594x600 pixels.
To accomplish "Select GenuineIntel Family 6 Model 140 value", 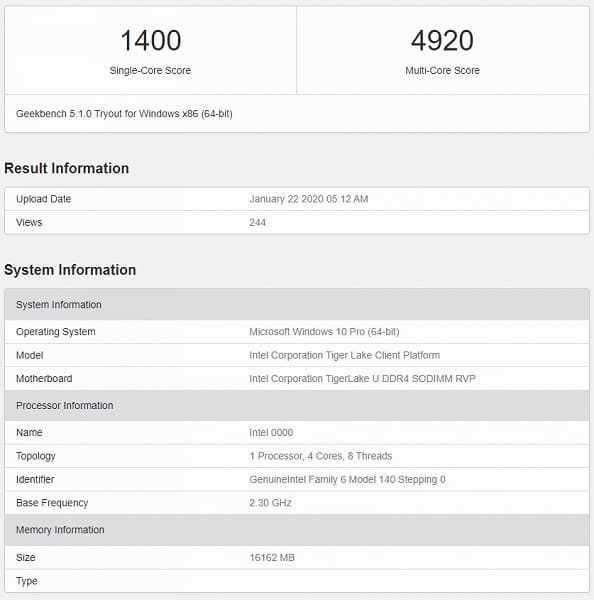I will pos(347,479).
